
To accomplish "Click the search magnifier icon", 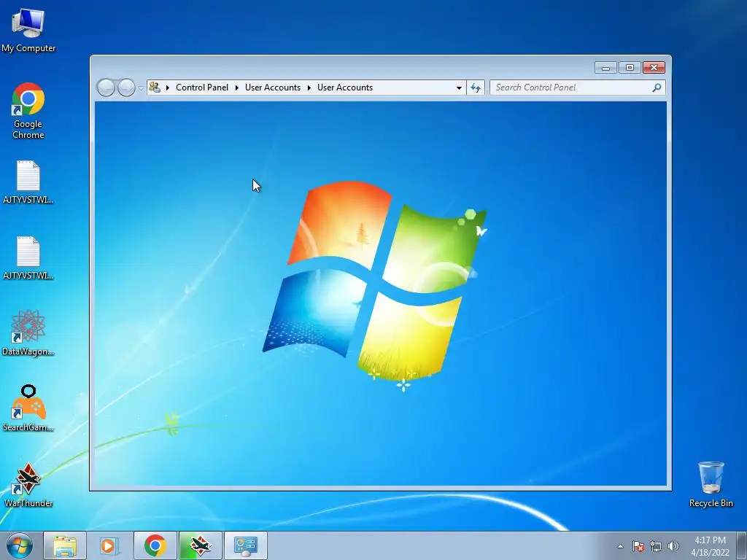I will coord(657,87).
